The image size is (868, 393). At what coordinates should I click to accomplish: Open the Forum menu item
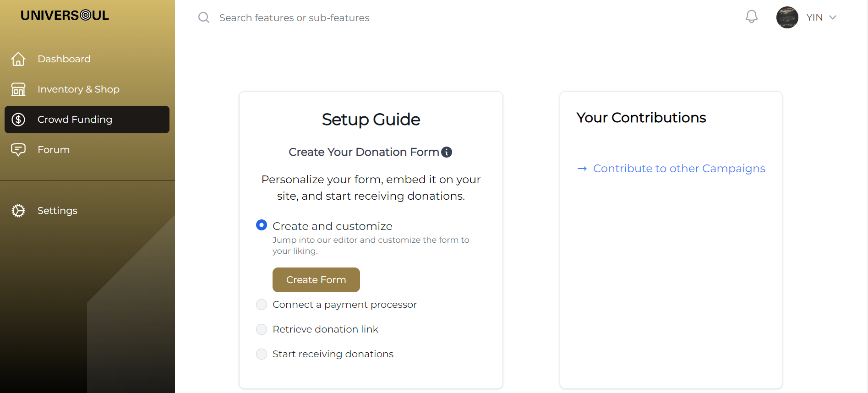[54, 150]
